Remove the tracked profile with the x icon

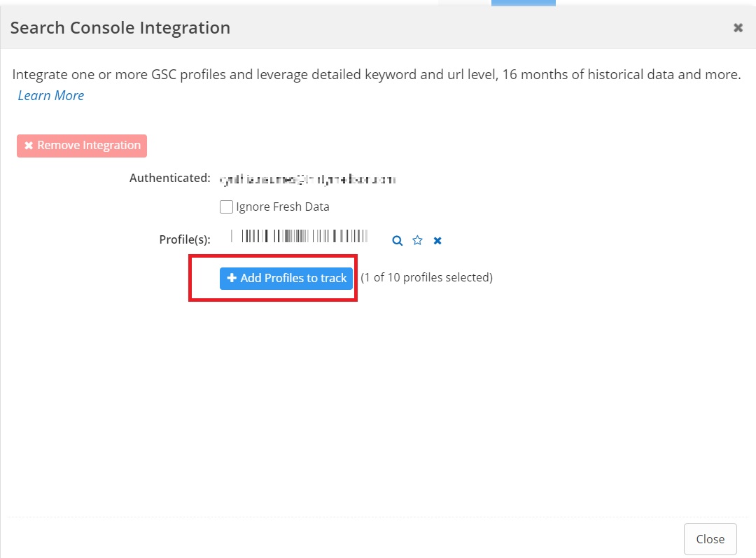pos(437,241)
